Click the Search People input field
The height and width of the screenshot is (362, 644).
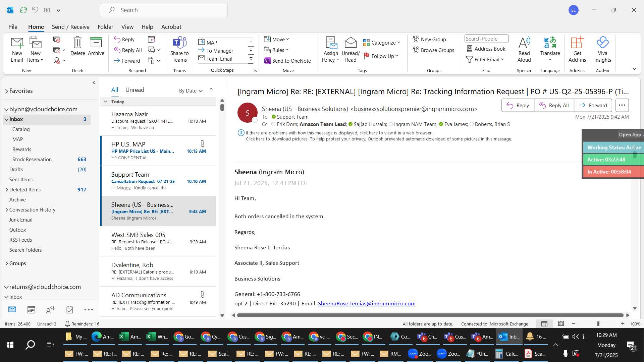[486, 39]
